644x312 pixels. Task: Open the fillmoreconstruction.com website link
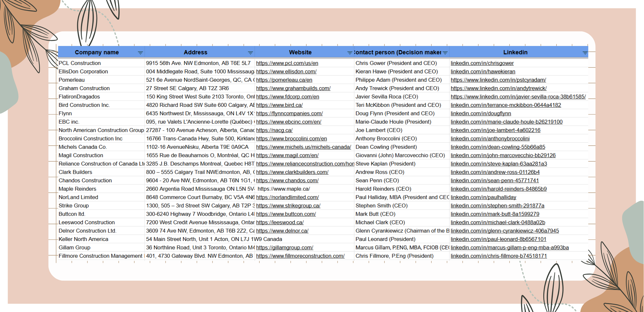click(x=300, y=256)
